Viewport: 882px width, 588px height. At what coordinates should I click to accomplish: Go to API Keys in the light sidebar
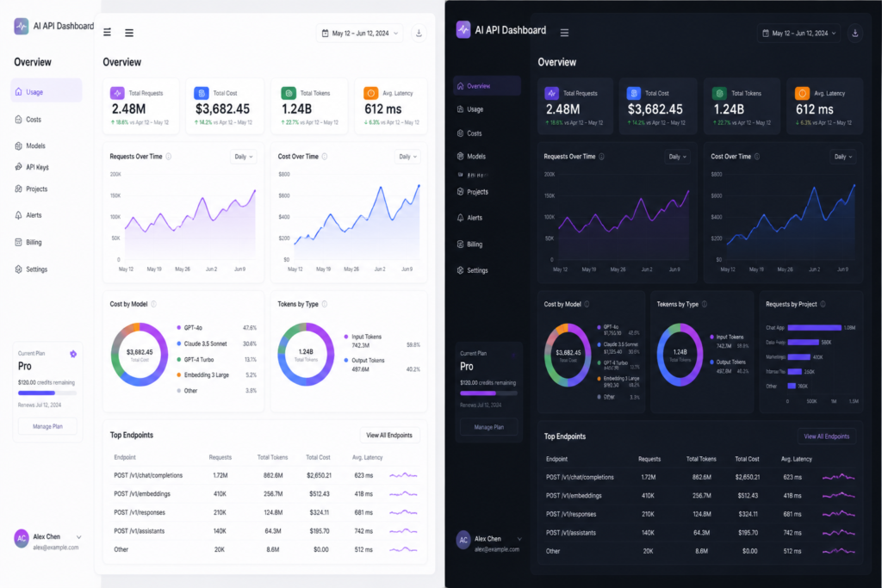point(32,167)
